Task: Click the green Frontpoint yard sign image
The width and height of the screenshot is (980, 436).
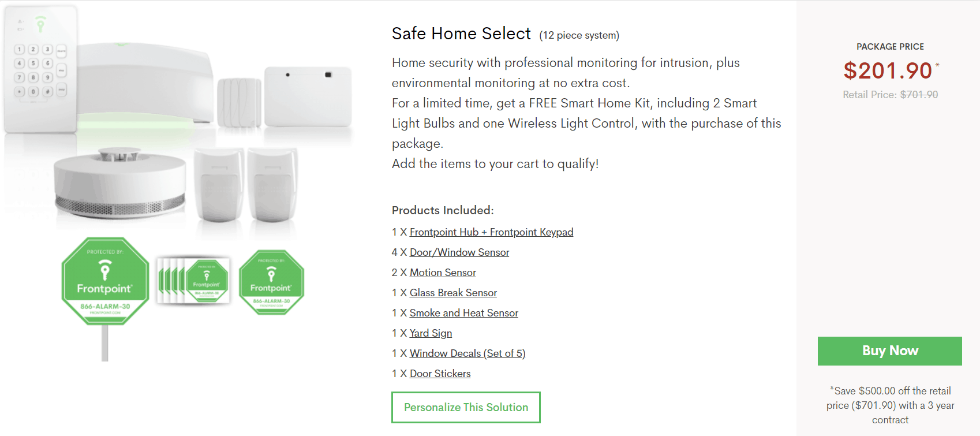Action: click(105, 283)
